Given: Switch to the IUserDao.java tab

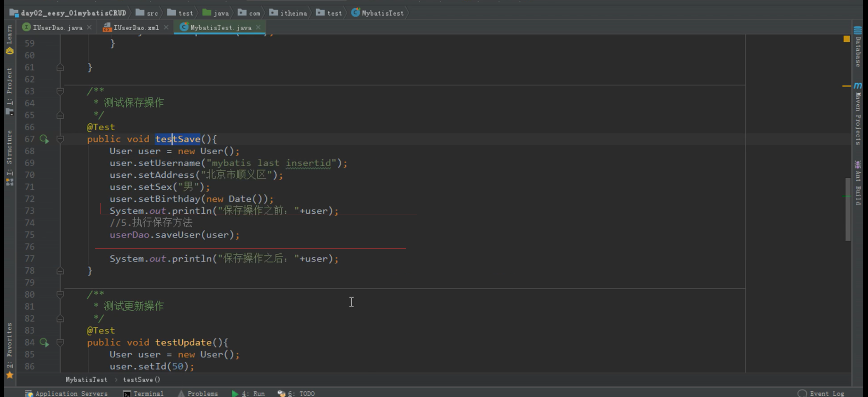Looking at the screenshot, I should coord(57,27).
